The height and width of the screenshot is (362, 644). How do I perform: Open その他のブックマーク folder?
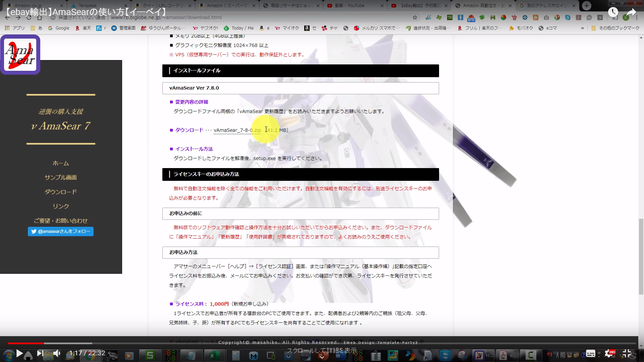615,28
